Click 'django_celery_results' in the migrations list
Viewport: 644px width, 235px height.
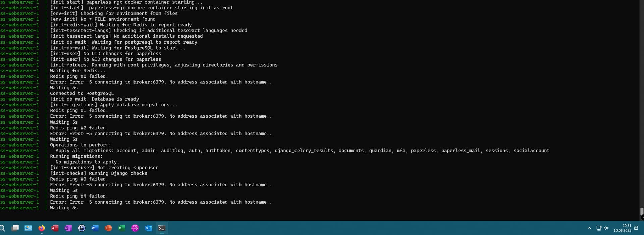click(x=304, y=151)
